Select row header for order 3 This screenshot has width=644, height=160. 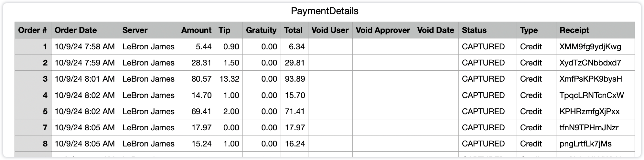point(33,79)
